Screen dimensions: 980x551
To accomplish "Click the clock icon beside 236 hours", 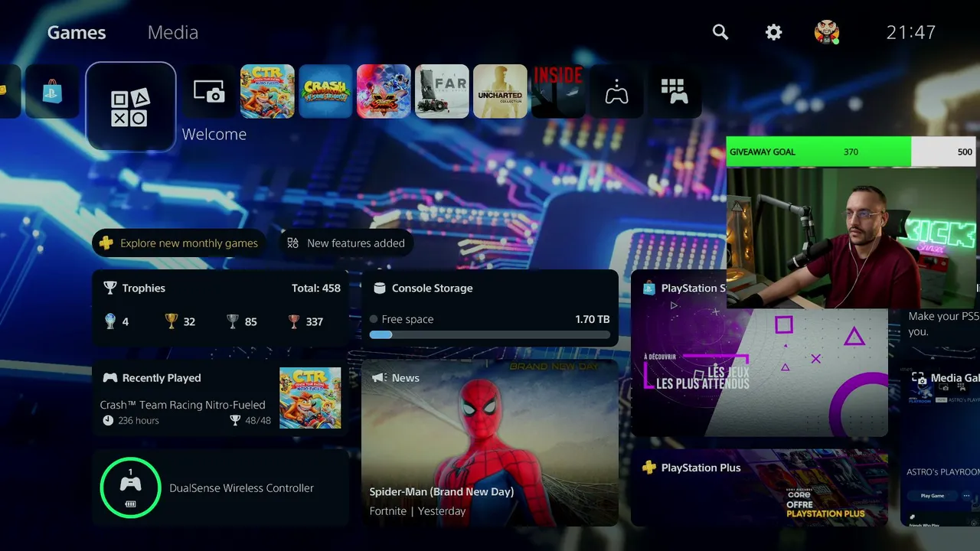I will tap(108, 421).
